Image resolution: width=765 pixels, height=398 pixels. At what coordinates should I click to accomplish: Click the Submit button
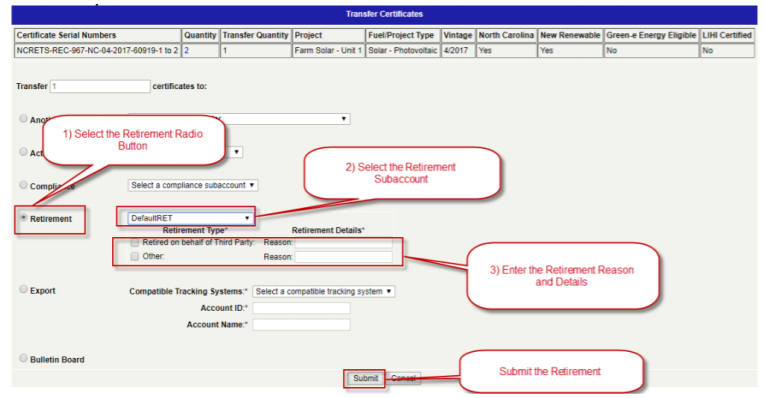pyautogui.click(x=365, y=378)
